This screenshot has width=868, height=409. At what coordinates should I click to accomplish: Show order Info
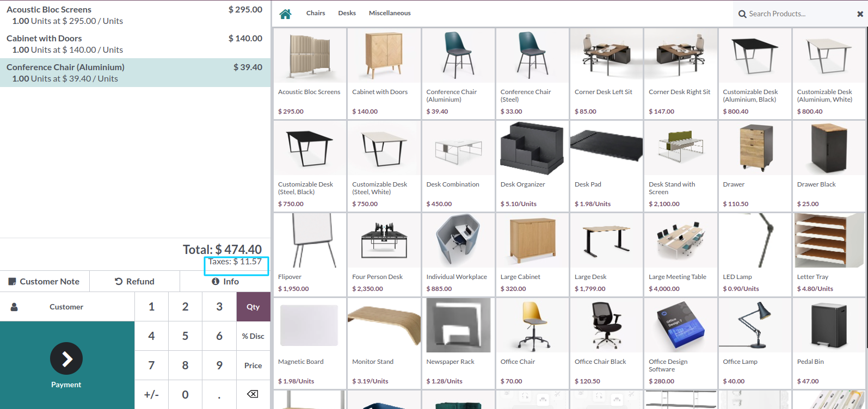pyautogui.click(x=225, y=281)
